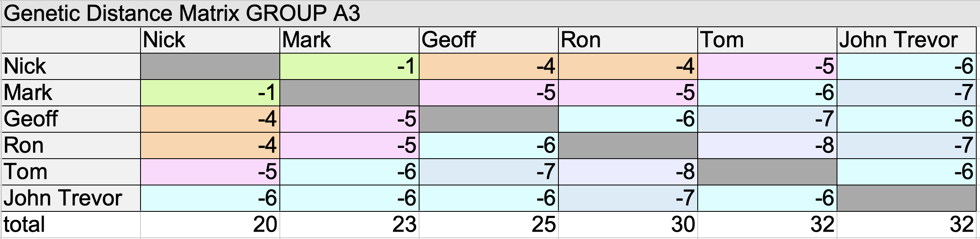980x239 pixels.
Task: Select the total row label cell
Action: tap(71, 225)
